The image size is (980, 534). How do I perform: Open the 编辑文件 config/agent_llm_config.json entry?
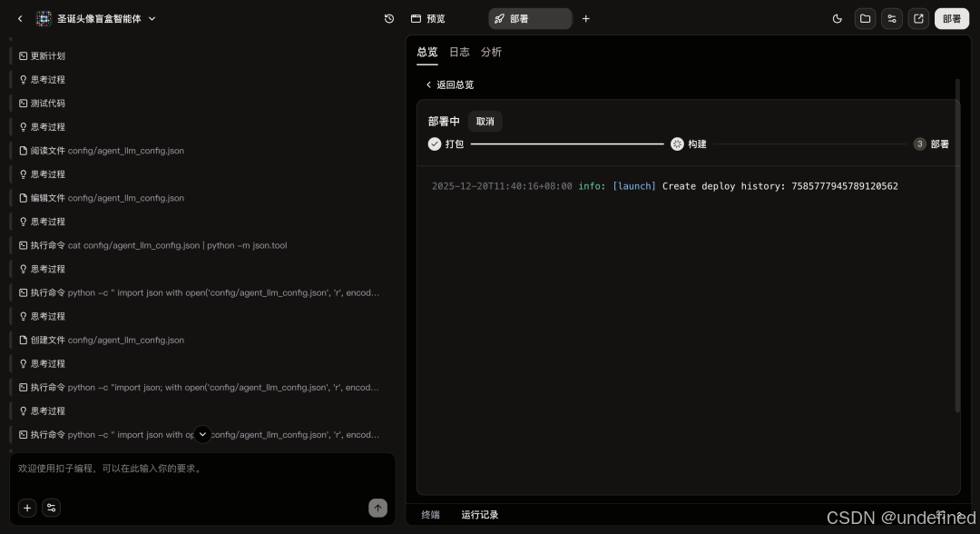(x=102, y=198)
